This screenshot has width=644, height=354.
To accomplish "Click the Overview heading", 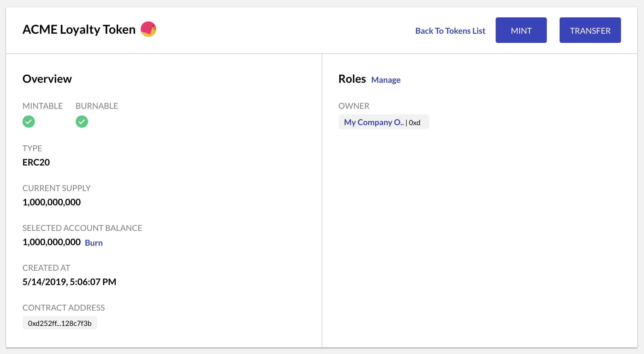I will pyautogui.click(x=47, y=79).
